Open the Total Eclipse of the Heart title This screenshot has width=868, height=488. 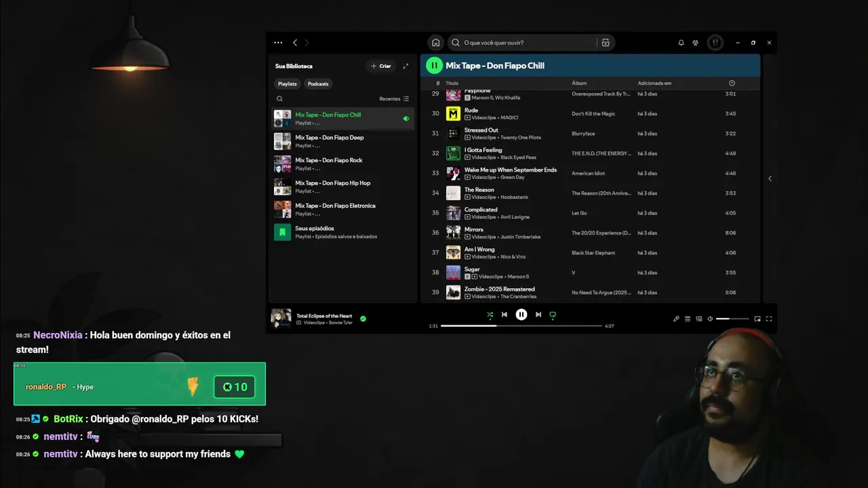click(x=324, y=316)
